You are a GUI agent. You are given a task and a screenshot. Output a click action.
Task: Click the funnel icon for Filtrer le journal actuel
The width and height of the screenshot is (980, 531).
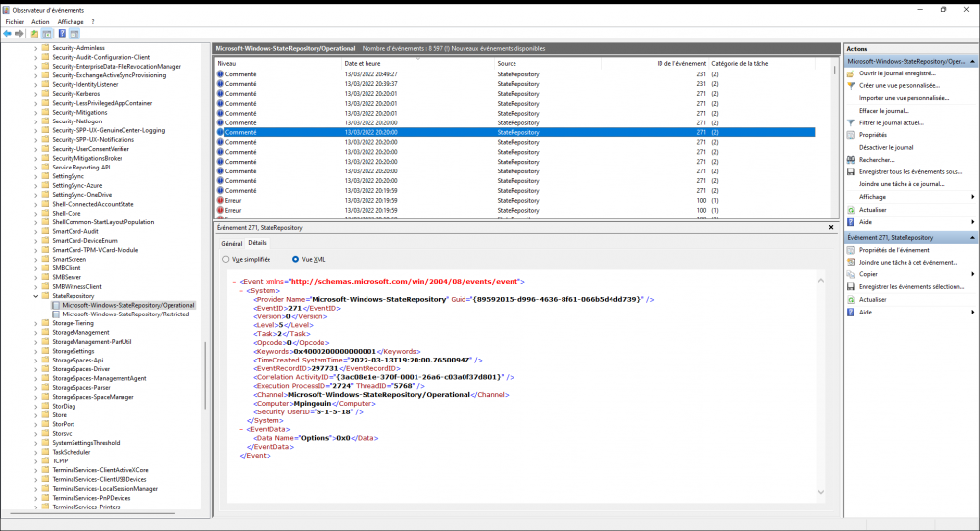click(851, 122)
